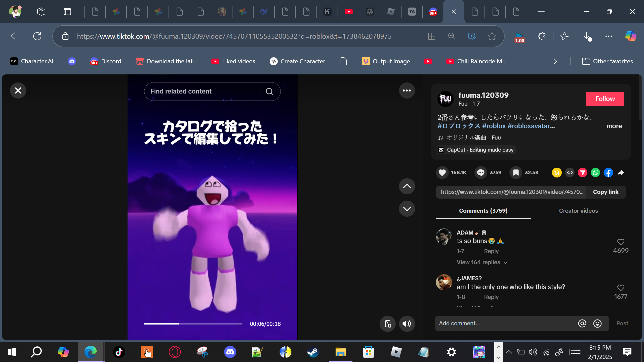
Task: Go to next video down arrow
Action: pyautogui.click(x=407, y=208)
